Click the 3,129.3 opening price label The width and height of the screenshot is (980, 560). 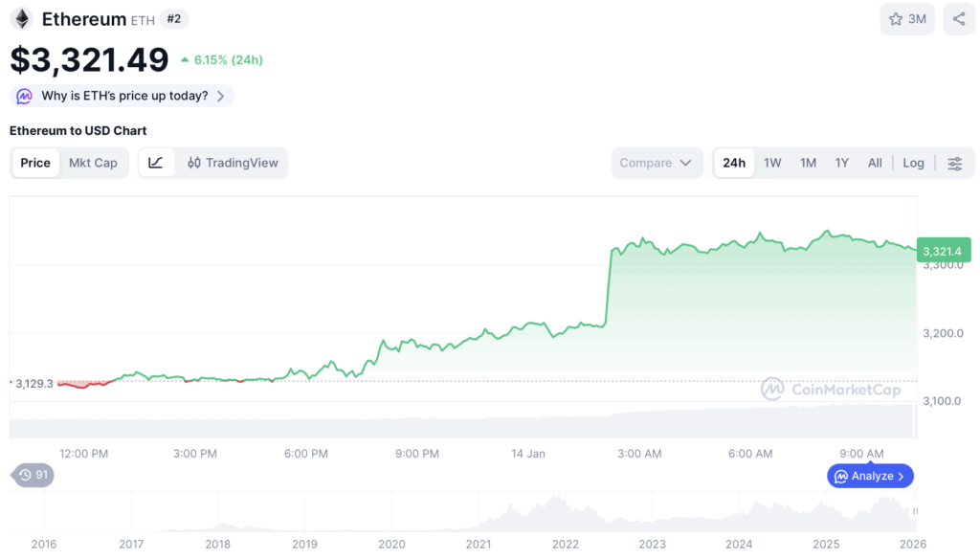(33, 384)
